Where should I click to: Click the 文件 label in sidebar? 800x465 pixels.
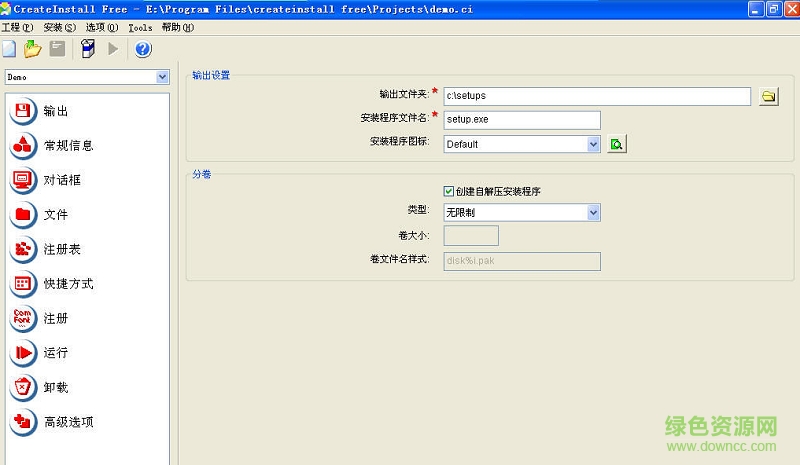56,214
